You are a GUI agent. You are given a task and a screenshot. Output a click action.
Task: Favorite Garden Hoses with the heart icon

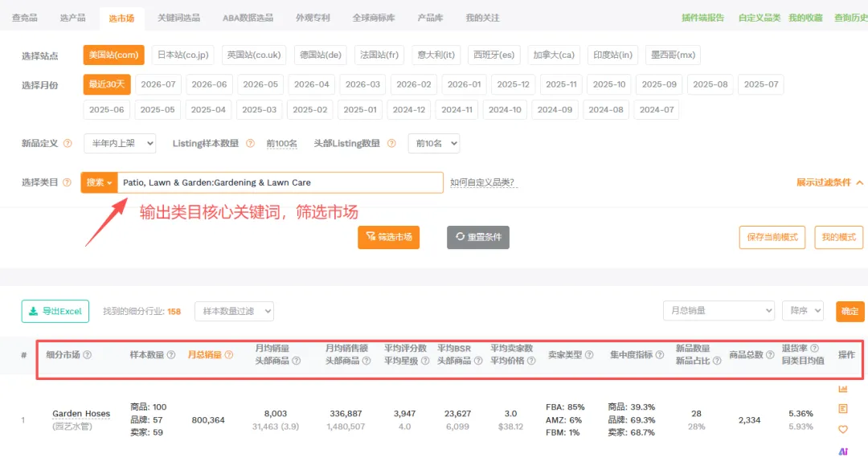pos(842,429)
